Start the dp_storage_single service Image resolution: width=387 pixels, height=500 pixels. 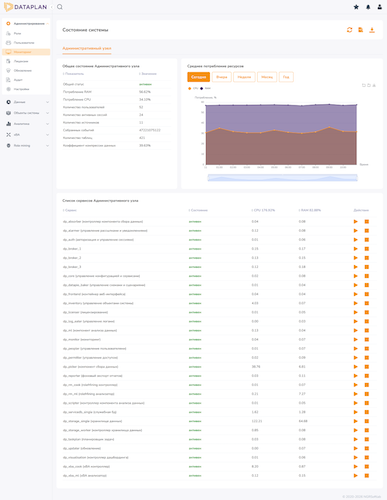(356, 421)
